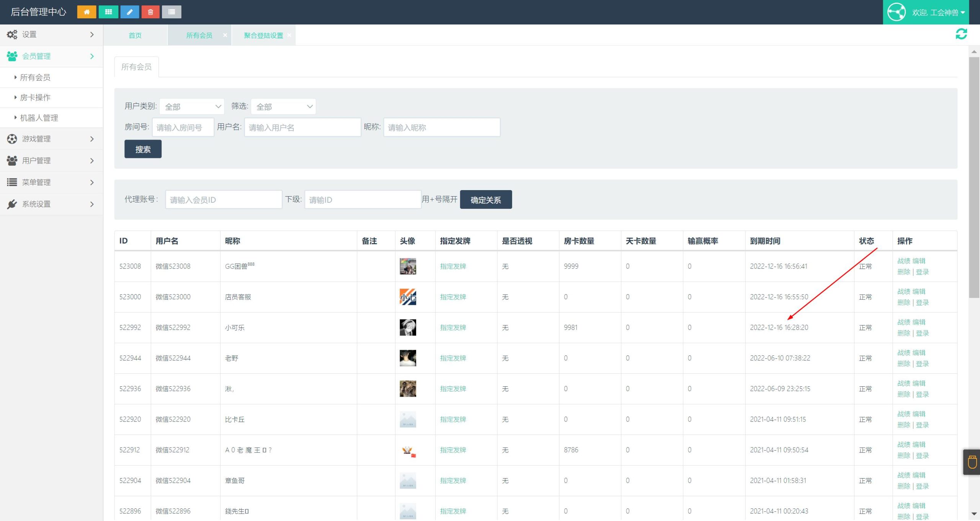The image size is (980, 521).
Task: Click the red trash icon button
Action: pyautogui.click(x=150, y=12)
